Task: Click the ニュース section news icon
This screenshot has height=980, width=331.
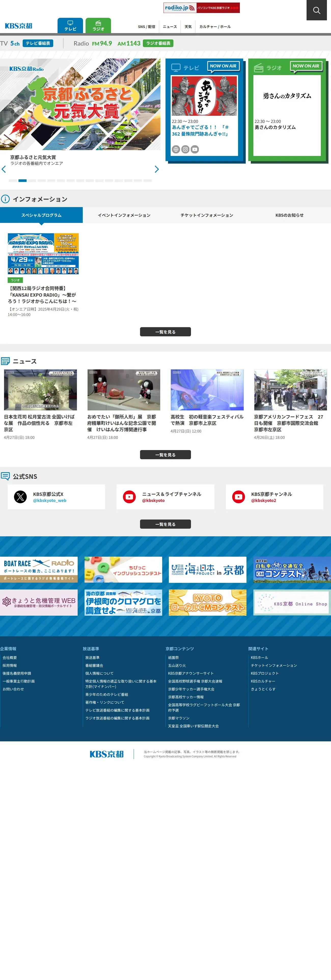Action: point(5,361)
